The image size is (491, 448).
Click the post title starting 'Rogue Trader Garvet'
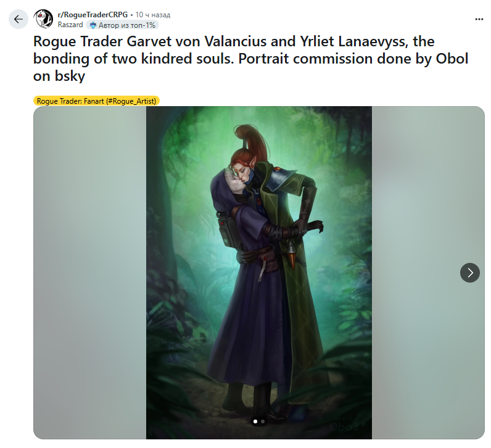(x=250, y=59)
